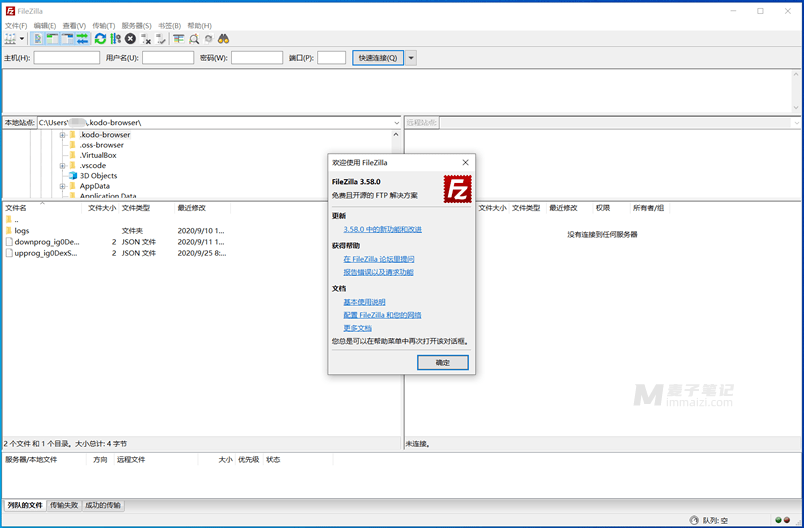
Task: Toggle the local directory tree view
Action: (x=52, y=39)
